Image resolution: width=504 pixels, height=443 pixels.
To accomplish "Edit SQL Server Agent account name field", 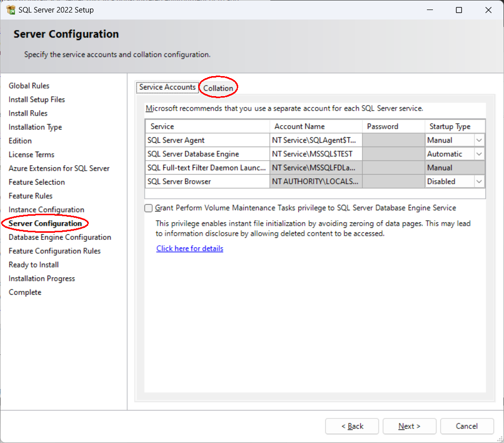I will [315, 141].
